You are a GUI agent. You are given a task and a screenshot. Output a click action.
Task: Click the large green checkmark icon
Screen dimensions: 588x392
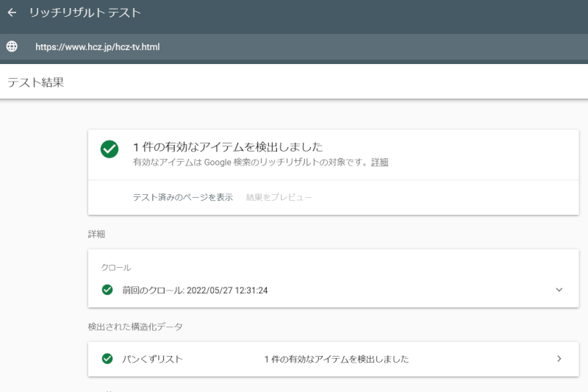[110, 149]
